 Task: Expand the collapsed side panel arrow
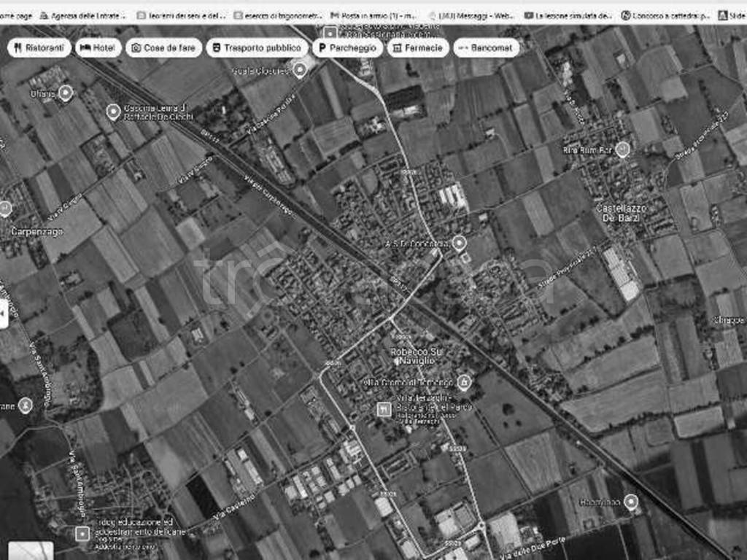coord(4,313)
